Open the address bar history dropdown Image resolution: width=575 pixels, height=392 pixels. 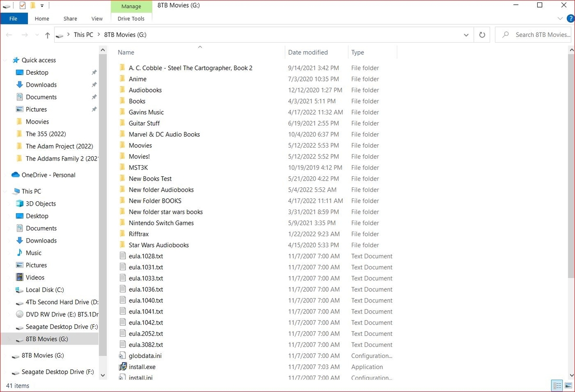pyautogui.click(x=466, y=35)
